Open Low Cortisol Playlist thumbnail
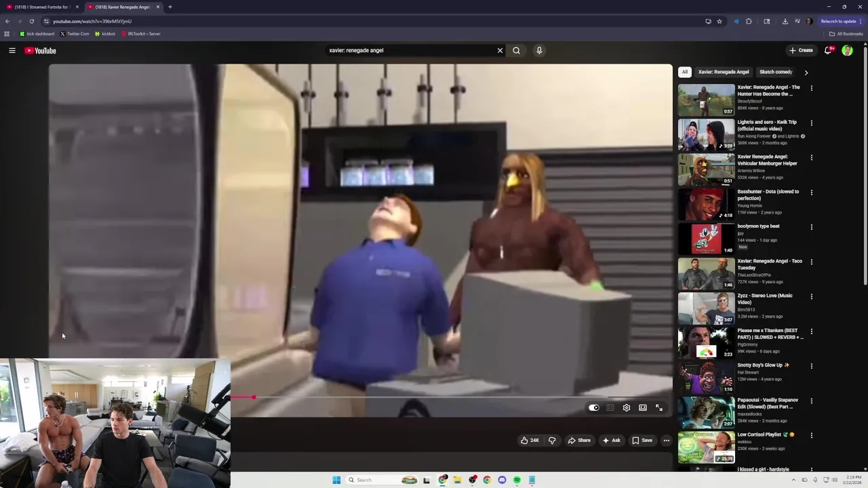This screenshot has height=488, width=868. click(x=706, y=447)
